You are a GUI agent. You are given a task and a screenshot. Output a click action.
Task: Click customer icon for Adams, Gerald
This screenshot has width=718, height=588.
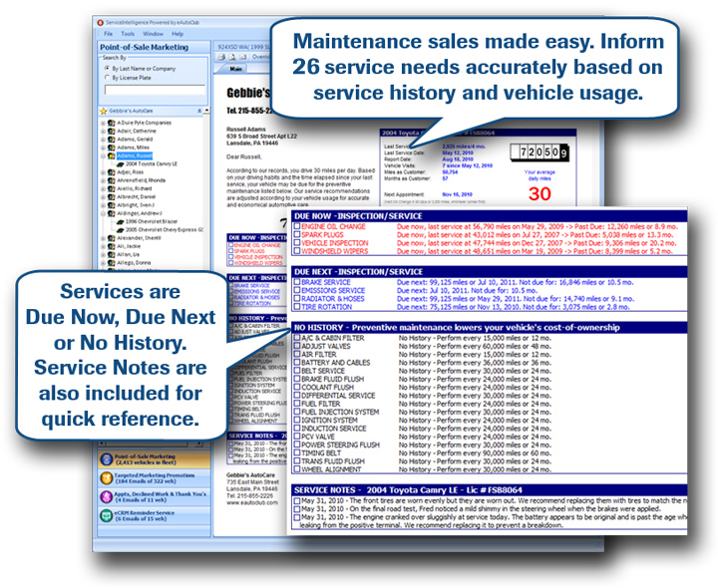pos(112,140)
